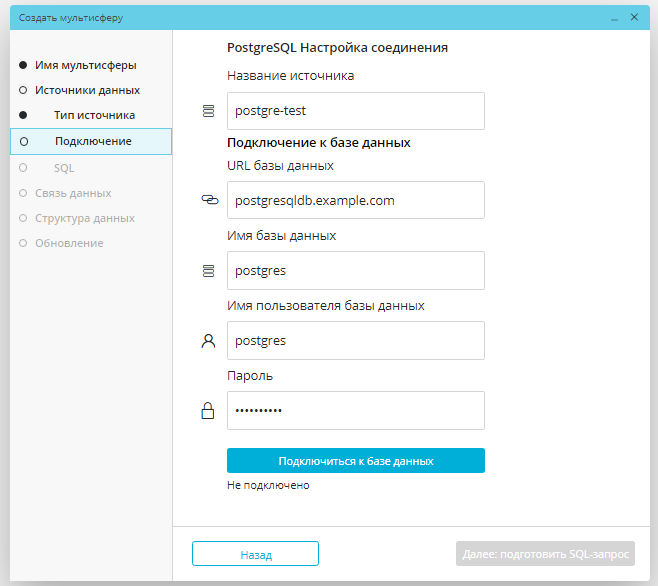The width and height of the screenshot is (658, 586).
Task: Open 'Связь данных' step in sidebar
Action: pos(73,193)
